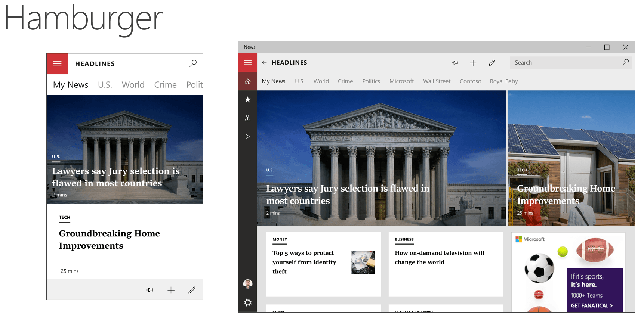The width and height of the screenshot is (644, 320).
Task: Add plus icon in desktop toolbar
Action: point(473,63)
